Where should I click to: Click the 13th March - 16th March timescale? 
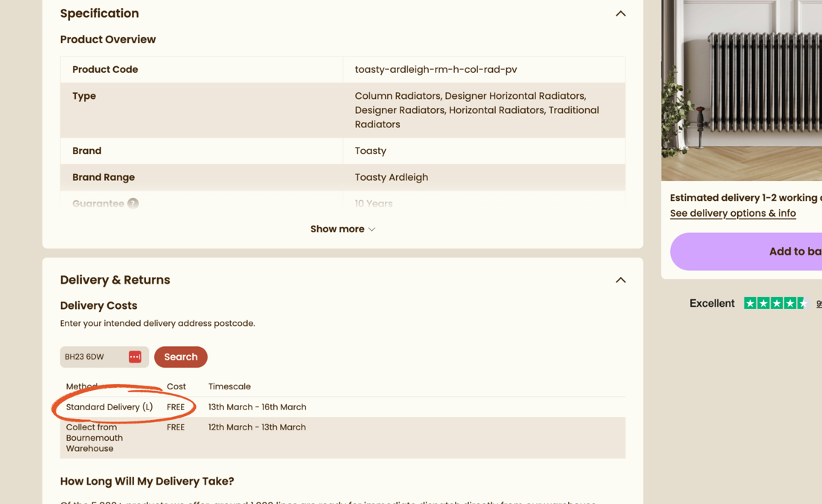[x=257, y=407]
